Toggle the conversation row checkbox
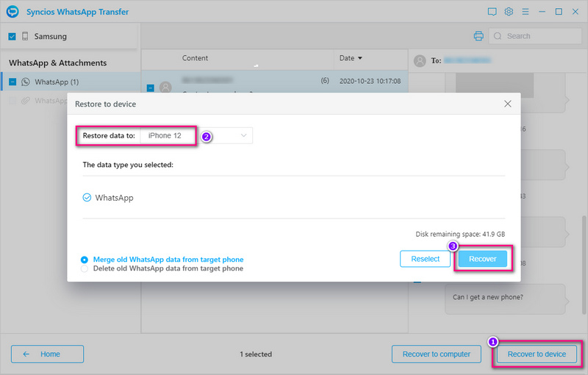Viewport: 588px width, 375px height. 151,87
